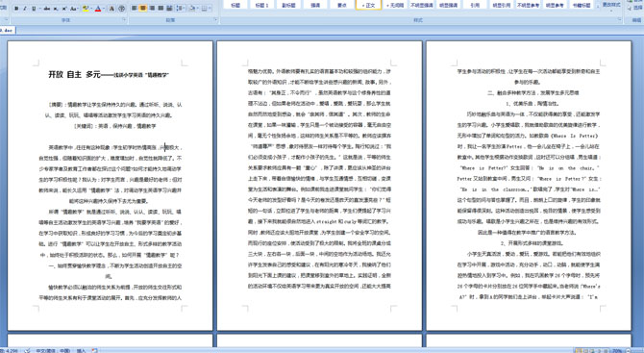
Task: Apply subscript formatting
Action: [x=56, y=9]
